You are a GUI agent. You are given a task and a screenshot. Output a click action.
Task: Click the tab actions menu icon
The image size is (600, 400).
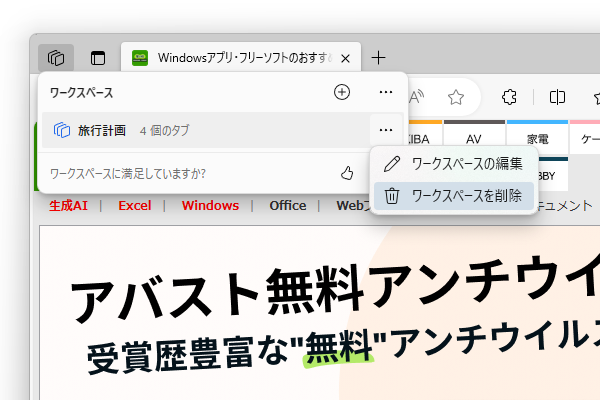click(98, 58)
